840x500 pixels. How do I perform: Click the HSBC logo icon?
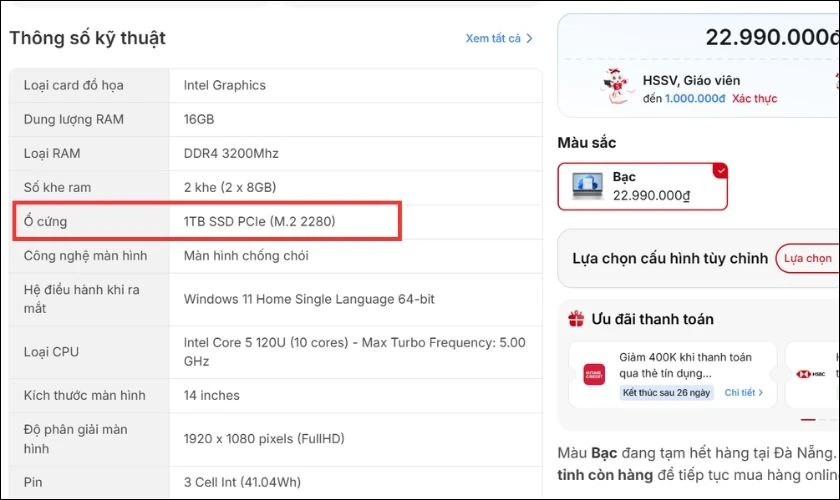[x=811, y=374]
